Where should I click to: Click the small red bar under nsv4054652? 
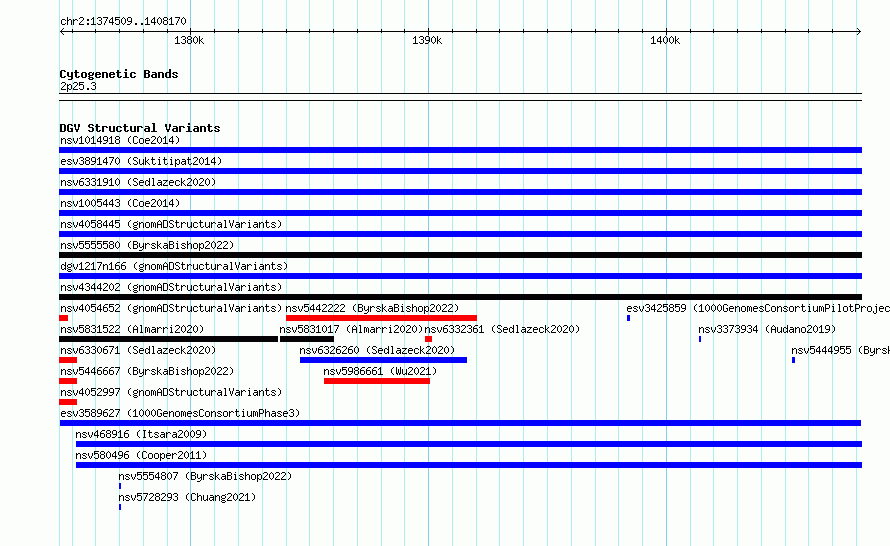pyautogui.click(x=64, y=318)
